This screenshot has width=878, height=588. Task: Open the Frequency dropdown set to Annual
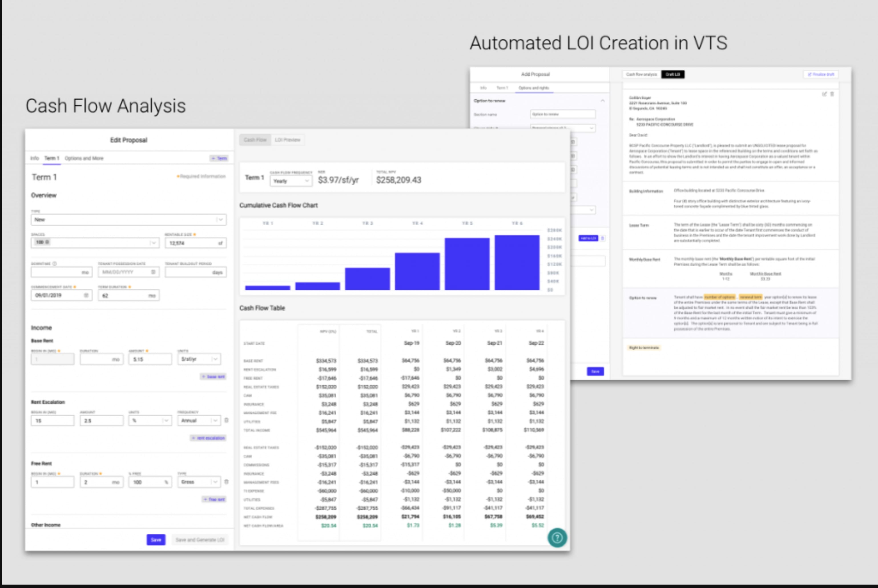coord(199,420)
